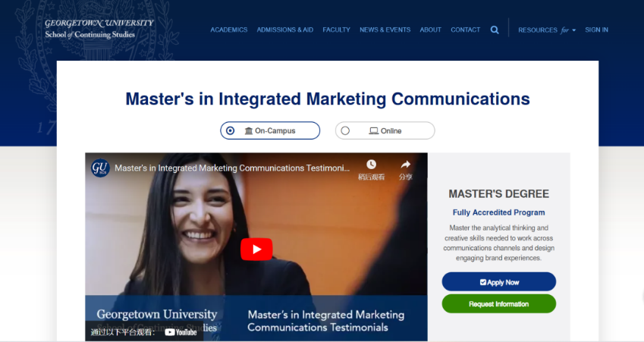Expand the Resources for dropdown
This screenshot has width=644, height=342.
point(546,30)
